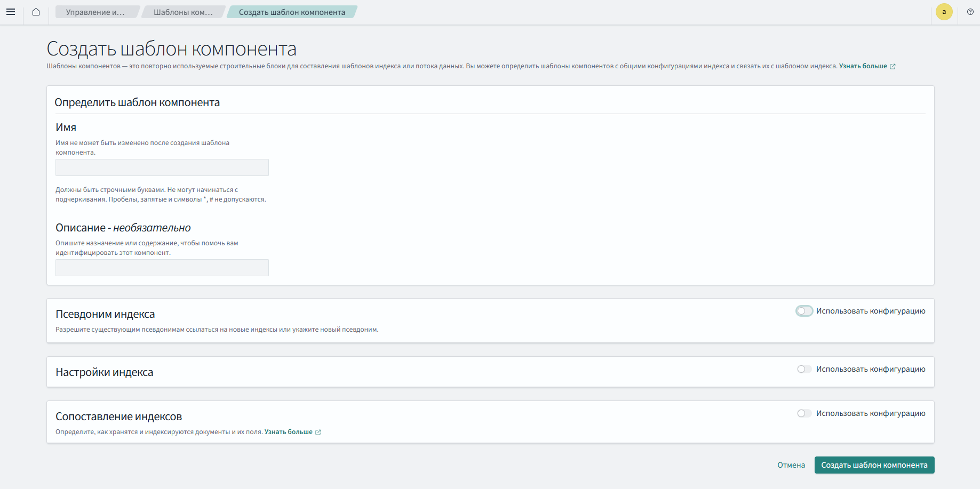Enable configuration toggle for Псевдоним индекса
The height and width of the screenshot is (489, 980).
[804, 311]
